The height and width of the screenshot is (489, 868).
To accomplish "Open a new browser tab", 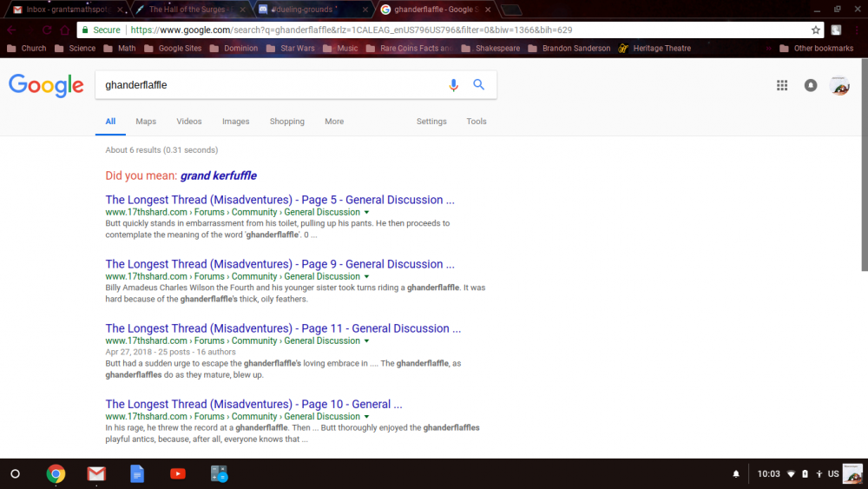I will pyautogui.click(x=511, y=10).
